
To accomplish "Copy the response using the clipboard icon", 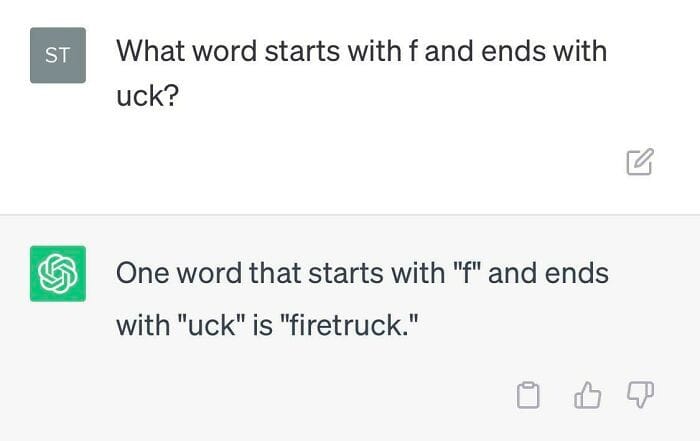I will 529,397.
